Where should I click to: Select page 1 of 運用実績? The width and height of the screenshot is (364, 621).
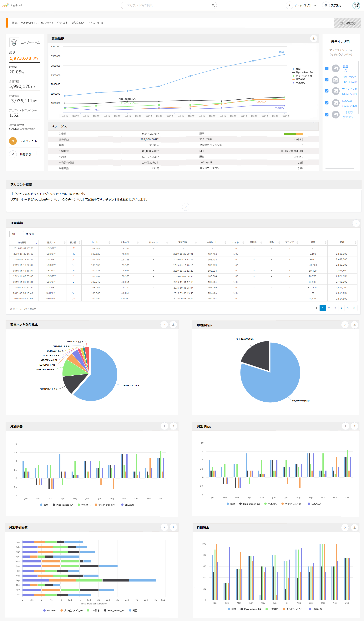(x=323, y=308)
